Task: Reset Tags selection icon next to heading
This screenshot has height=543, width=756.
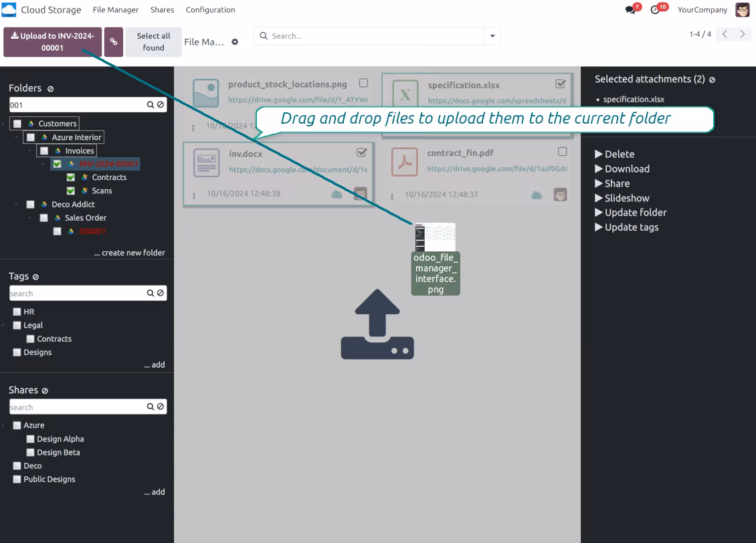Action: [35, 277]
